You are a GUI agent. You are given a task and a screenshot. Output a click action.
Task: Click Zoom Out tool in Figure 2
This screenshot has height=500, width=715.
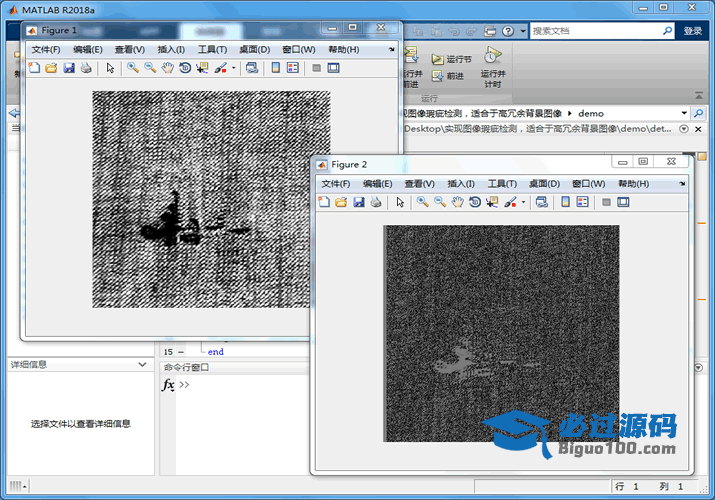coord(439,202)
